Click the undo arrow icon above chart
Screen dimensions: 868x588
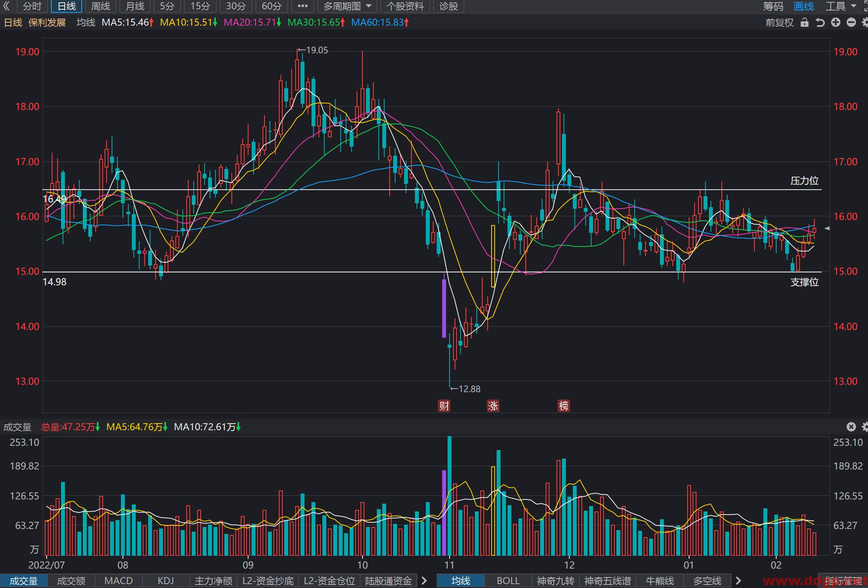pyautogui.click(x=820, y=23)
